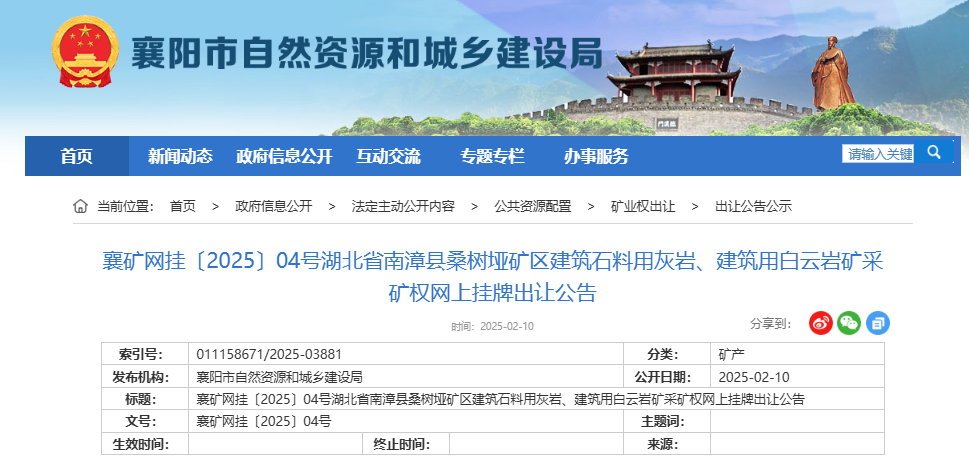Click the 时间: 2025-02-10 text
The image size is (969, 471).
click(492, 326)
